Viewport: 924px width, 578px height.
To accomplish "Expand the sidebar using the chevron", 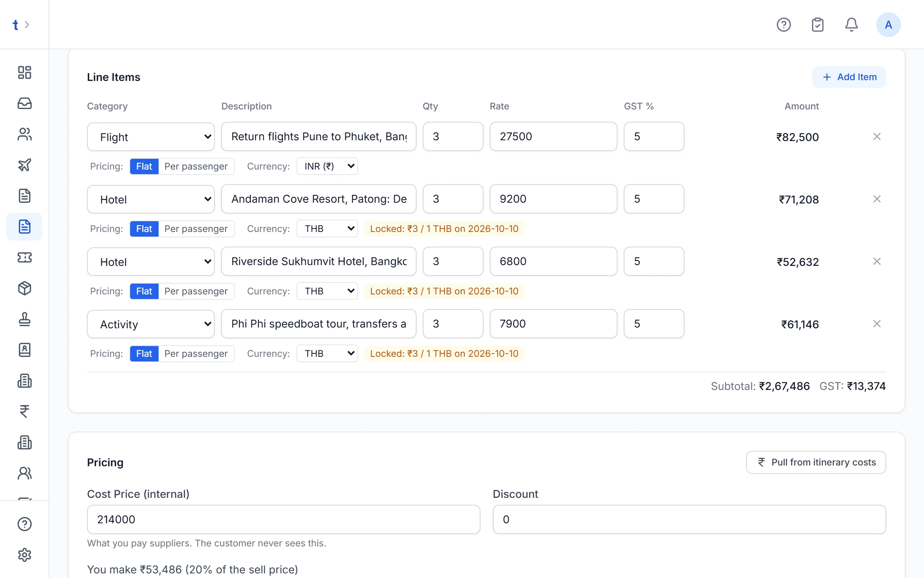I will point(27,25).
